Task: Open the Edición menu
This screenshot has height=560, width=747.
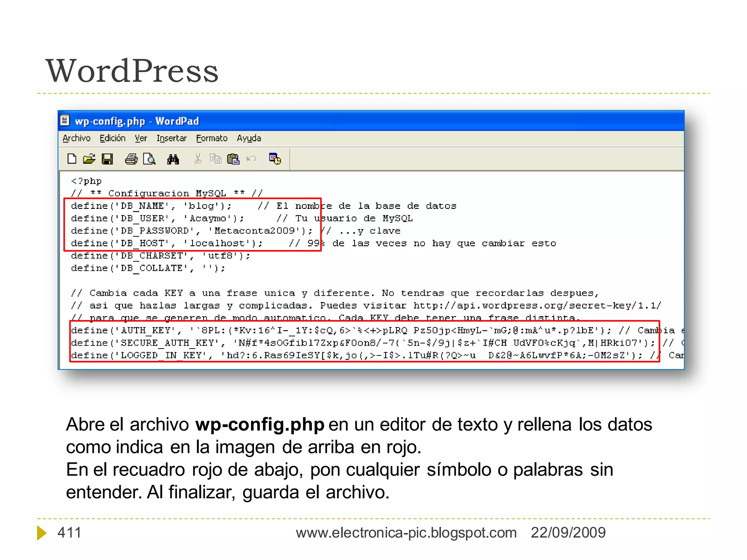Action: (x=113, y=138)
